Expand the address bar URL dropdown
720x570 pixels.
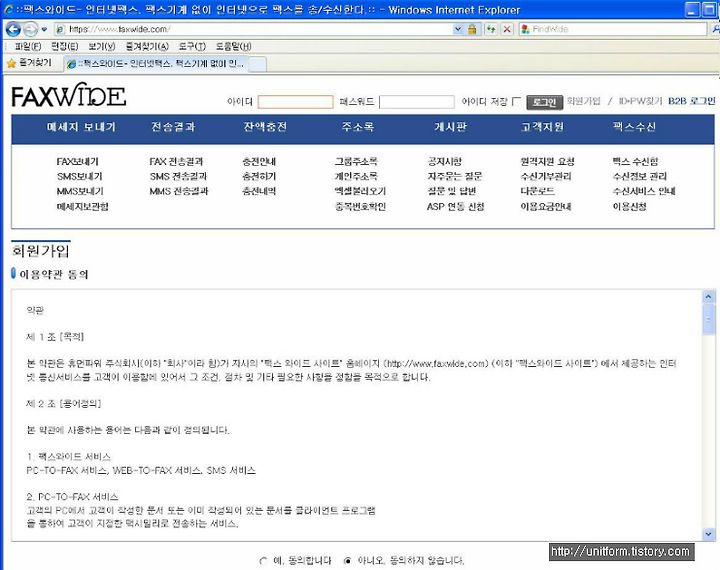(457, 29)
